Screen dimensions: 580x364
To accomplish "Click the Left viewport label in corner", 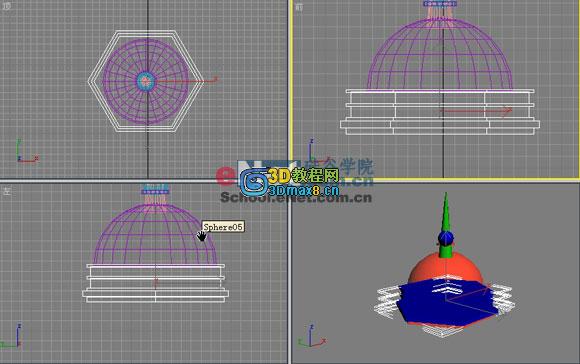I will pyautogui.click(x=7, y=191).
